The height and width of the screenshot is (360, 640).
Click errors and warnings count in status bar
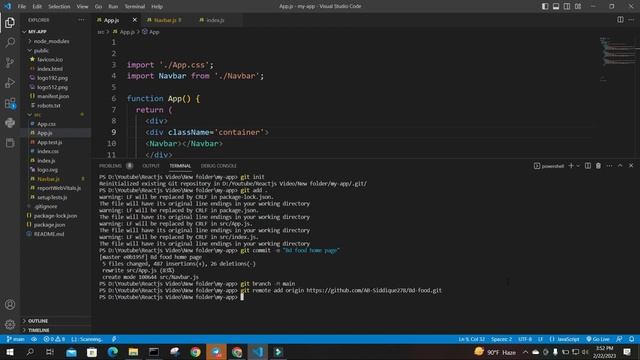pyautogui.click(x=54, y=339)
